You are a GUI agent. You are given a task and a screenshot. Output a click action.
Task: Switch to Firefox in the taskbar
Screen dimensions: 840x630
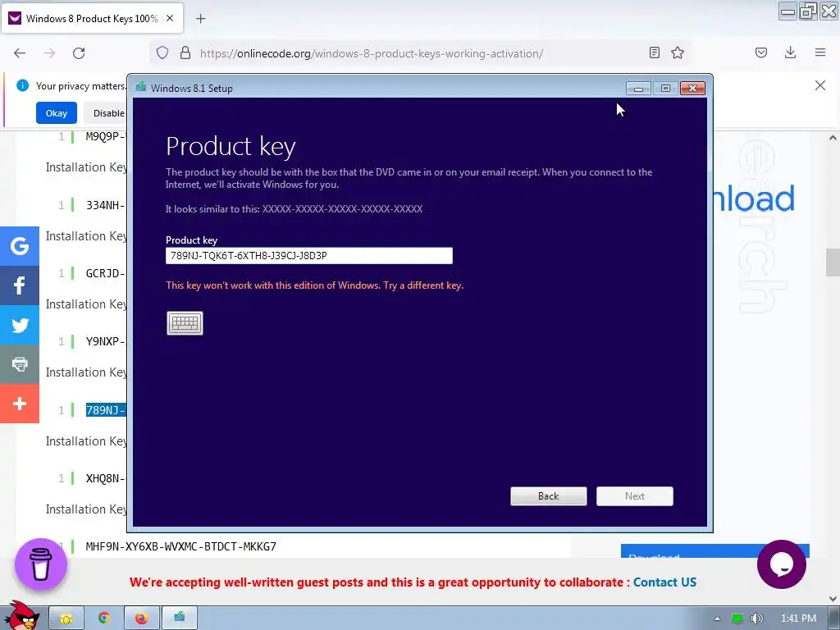pos(141,619)
